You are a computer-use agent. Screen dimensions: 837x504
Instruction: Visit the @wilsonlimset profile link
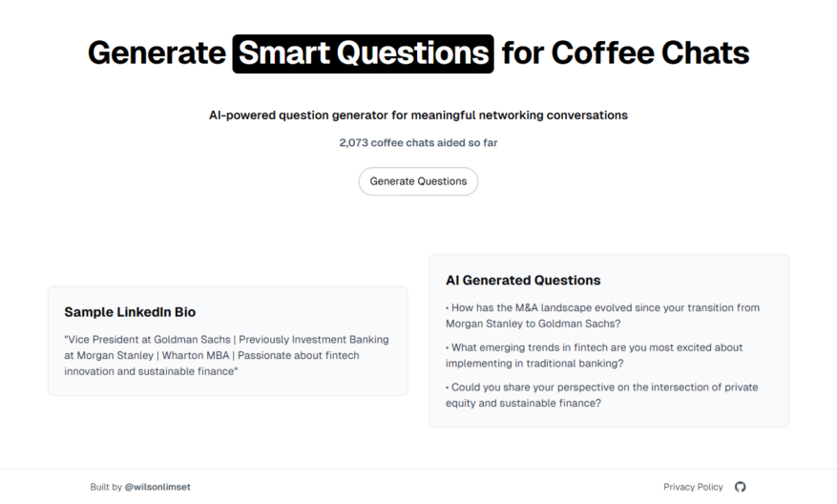[157, 487]
